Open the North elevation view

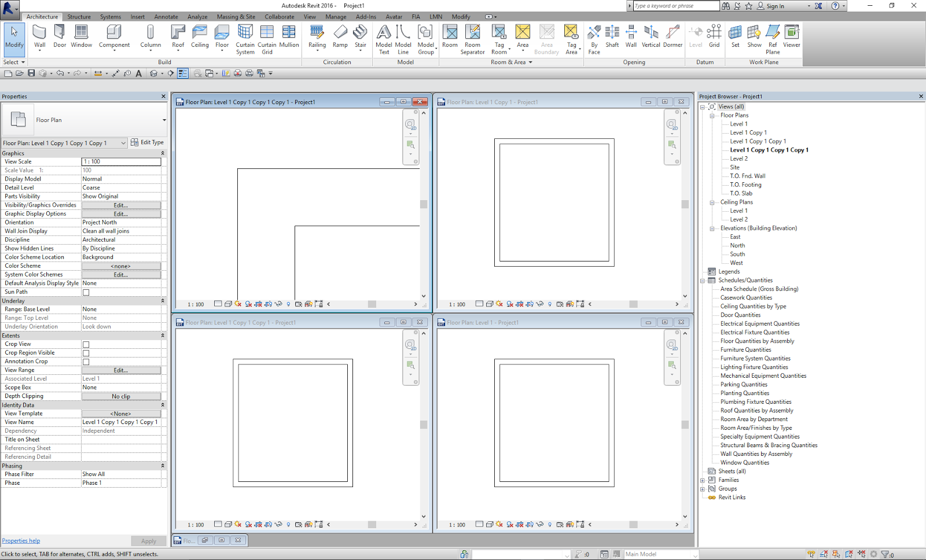pyautogui.click(x=737, y=245)
